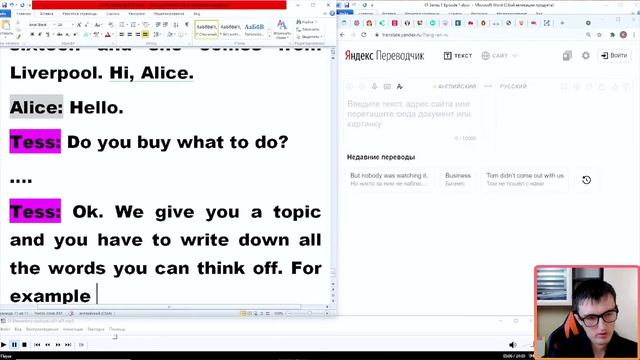Open the Change Styles dropdown
The height and width of the screenshot is (360, 640).
tap(282, 29)
